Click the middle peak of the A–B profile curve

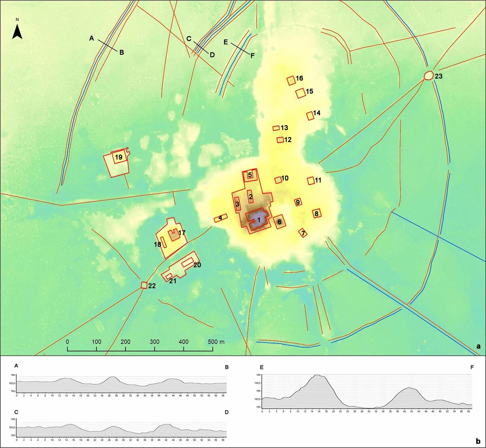112,378
